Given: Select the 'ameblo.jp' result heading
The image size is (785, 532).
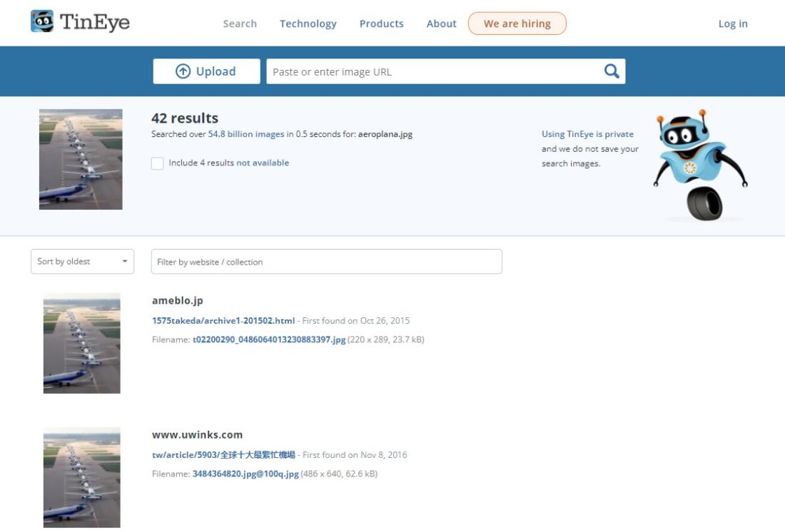Looking at the screenshot, I should pos(177,300).
